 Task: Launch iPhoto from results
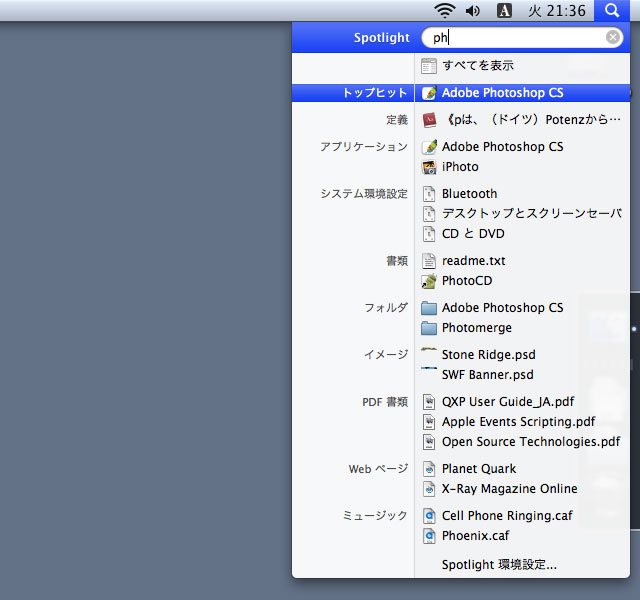(x=460, y=167)
